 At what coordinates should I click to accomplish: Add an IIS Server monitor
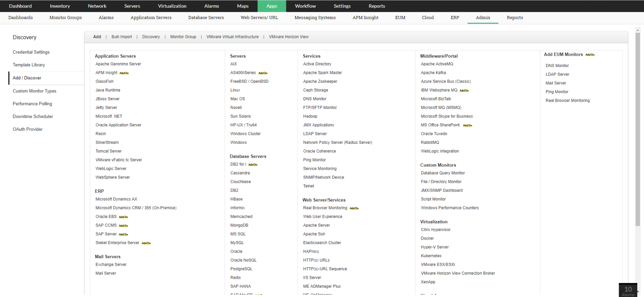312,278
